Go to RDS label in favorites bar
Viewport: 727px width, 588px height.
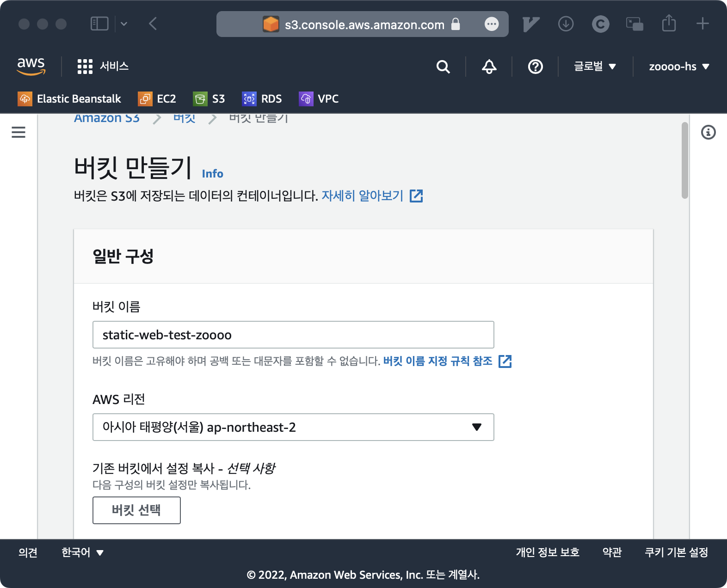click(271, 98)
